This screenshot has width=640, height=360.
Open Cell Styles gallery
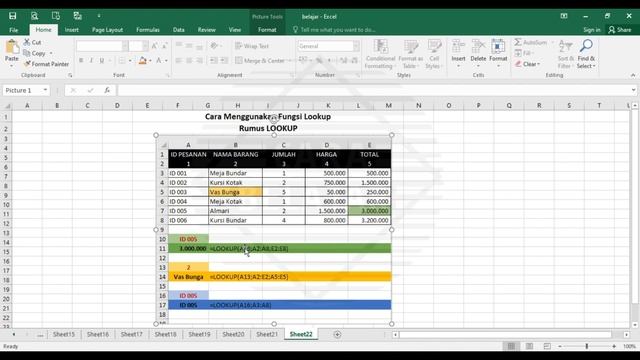tap(434, 54)
